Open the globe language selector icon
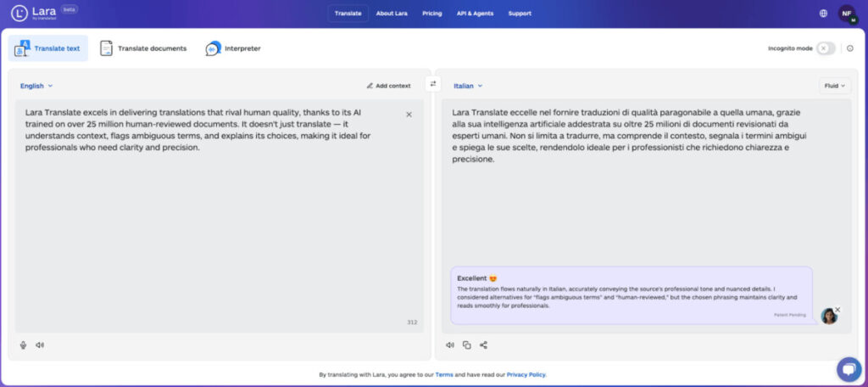The height and width of the screenshot is (387, 868). click(823, 14)
